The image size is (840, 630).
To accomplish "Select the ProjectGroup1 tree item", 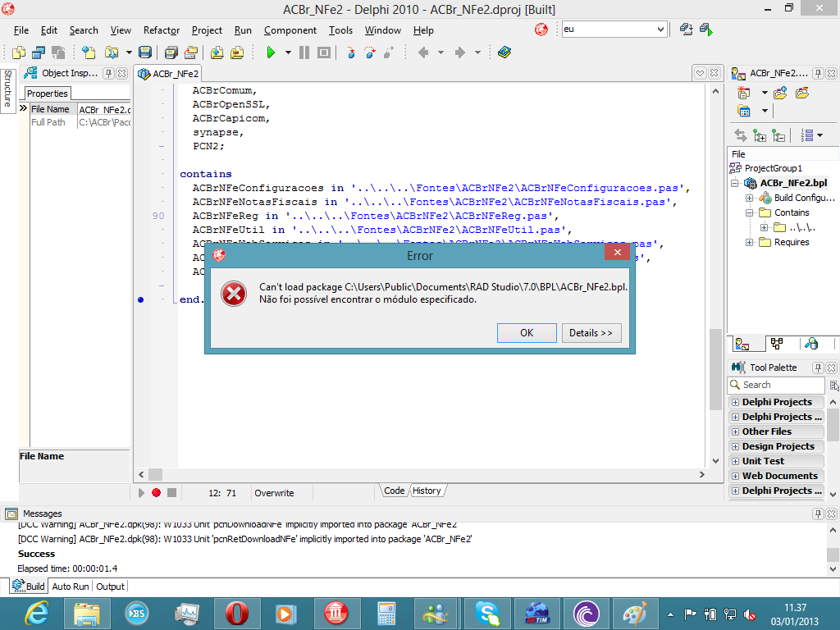I will (x=773, y=168).
